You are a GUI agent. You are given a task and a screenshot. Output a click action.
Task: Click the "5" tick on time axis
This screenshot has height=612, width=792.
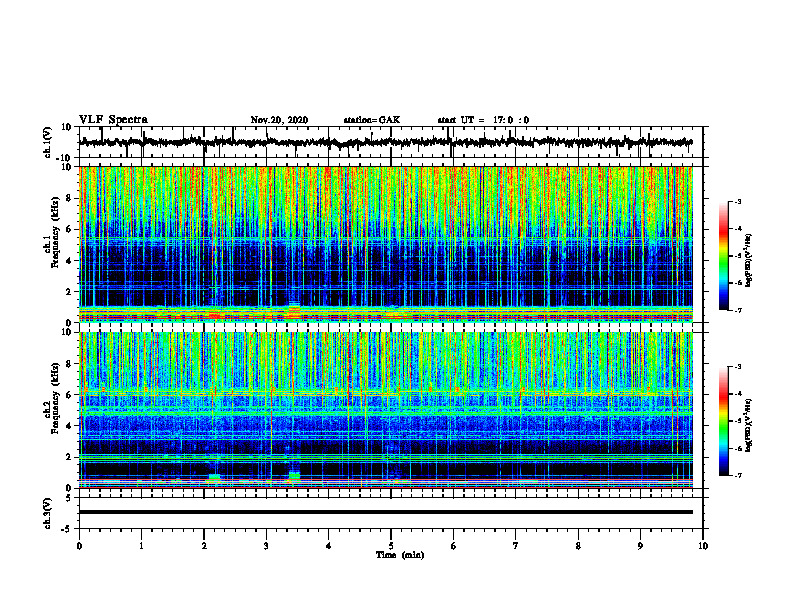point(391,546)
